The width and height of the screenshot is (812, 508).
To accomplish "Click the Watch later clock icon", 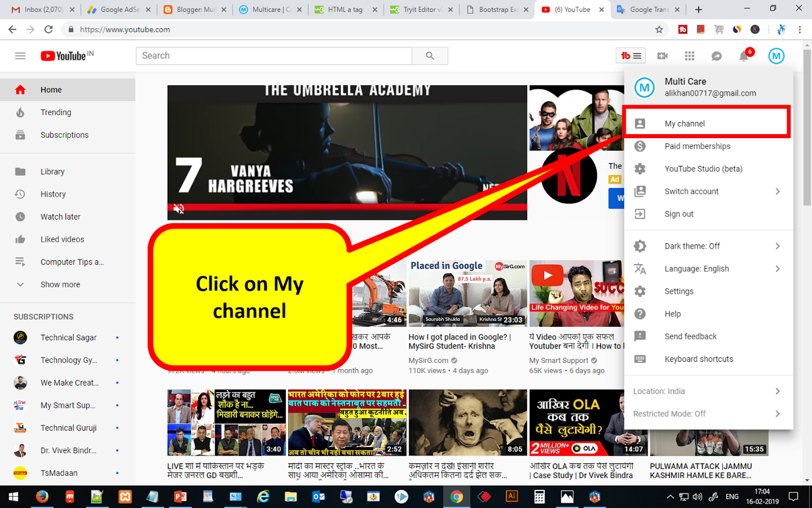I will click(x=20, y=217).
